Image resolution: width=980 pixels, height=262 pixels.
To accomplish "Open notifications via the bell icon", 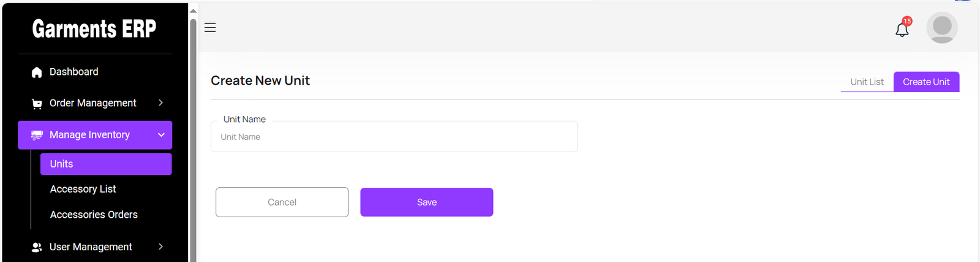I will click(x=902, y=29).
